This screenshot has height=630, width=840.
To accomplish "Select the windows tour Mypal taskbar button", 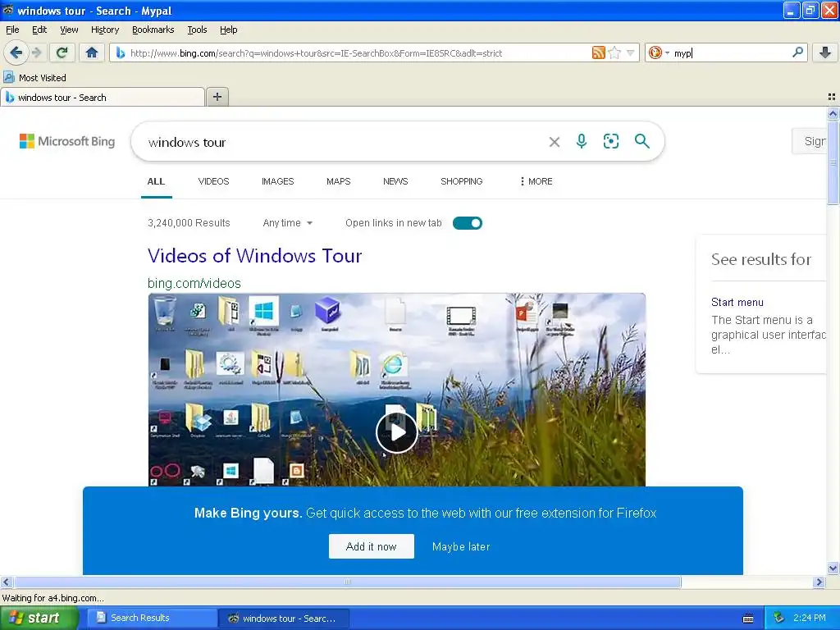I will pos(284,618).
